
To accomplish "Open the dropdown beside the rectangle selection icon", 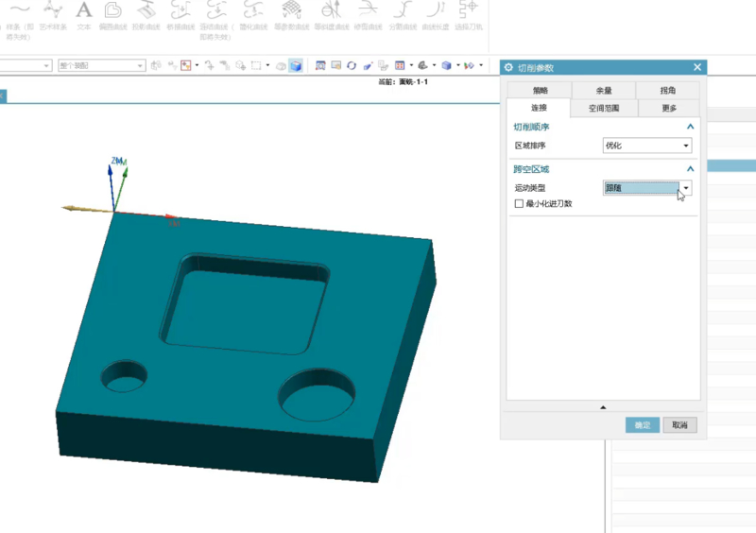I will (267, 65).
